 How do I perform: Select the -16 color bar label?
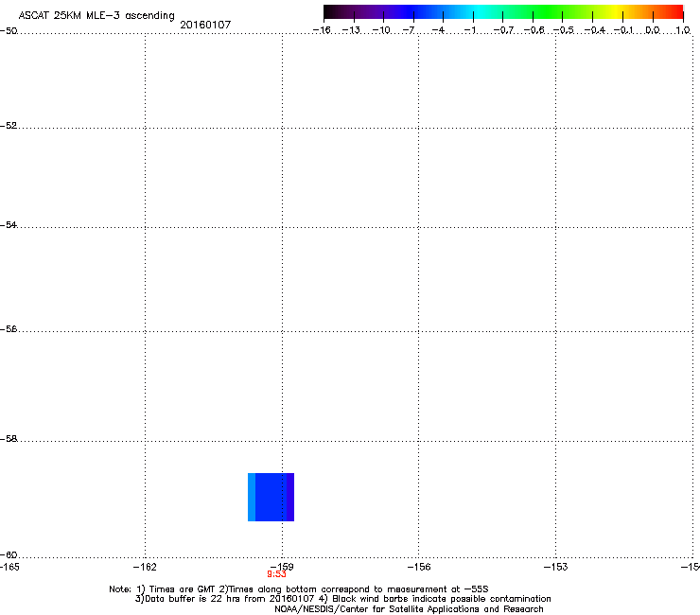[322, 30]
